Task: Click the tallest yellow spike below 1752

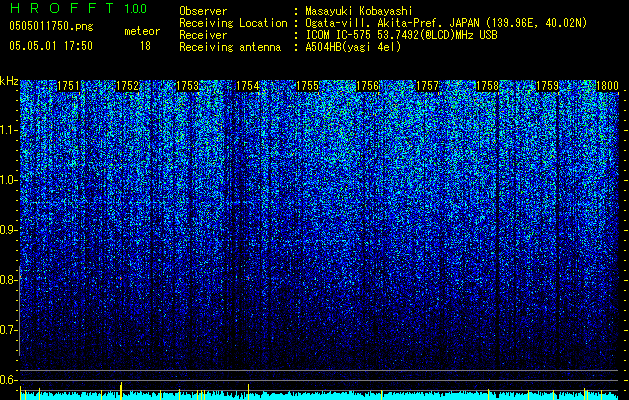Action: (x=121, y=391)
